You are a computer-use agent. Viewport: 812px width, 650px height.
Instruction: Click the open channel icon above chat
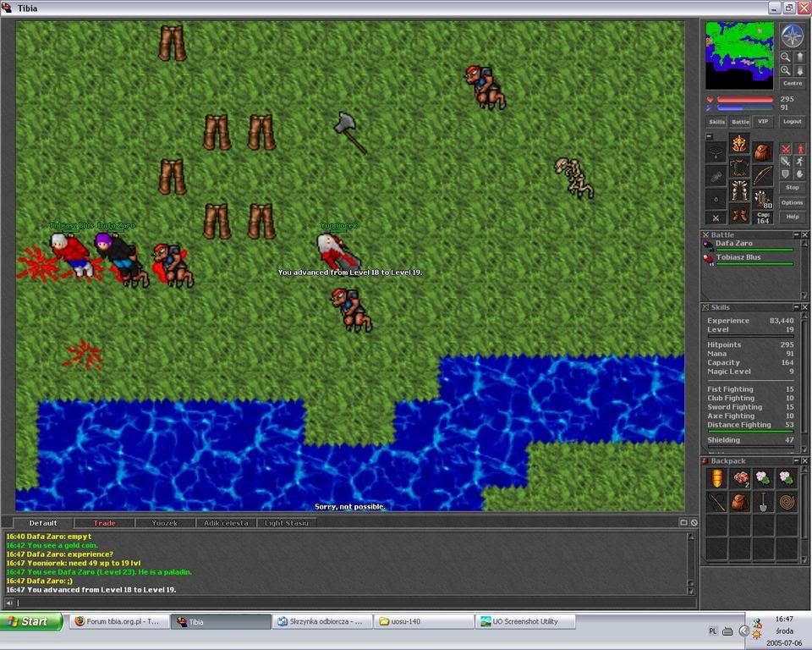[x=683, y=522]
